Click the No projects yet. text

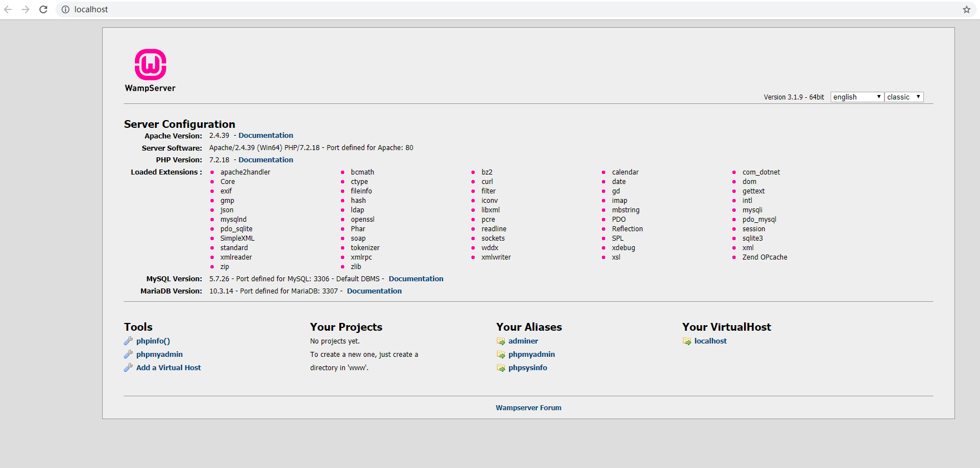pos(335,341)
